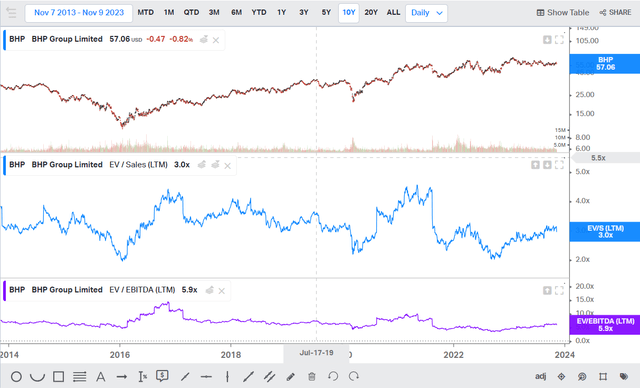The image size is (640, 388).
Task: Maximize the EV / Sales panel
Action: (x=559, y=165)
